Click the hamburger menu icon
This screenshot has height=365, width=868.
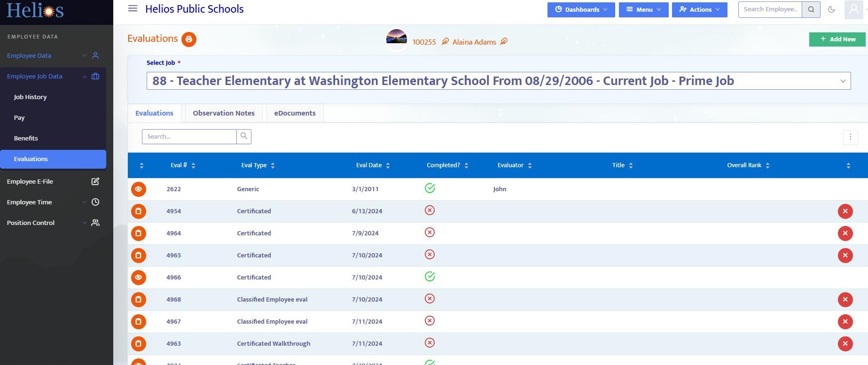tap(133, 8)
